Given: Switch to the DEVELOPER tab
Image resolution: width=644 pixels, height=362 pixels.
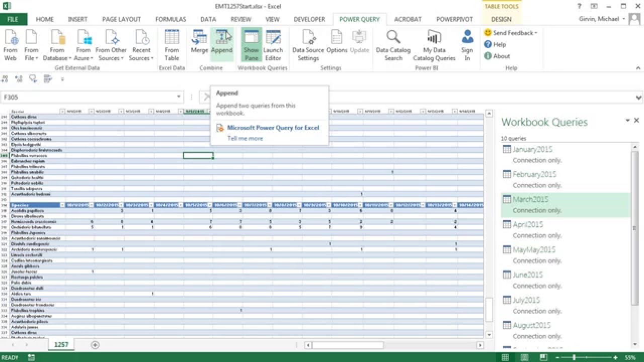Looking at the screenshot, I should tap(309, 20).
